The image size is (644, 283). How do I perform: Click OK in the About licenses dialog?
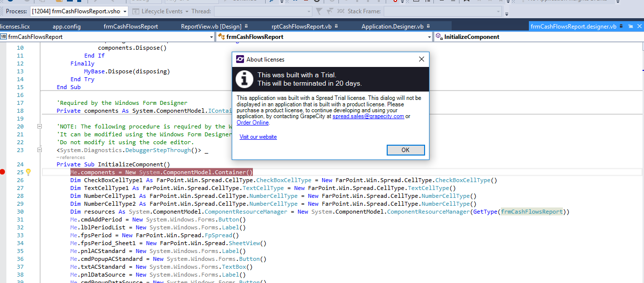click(x=405, y=150)
